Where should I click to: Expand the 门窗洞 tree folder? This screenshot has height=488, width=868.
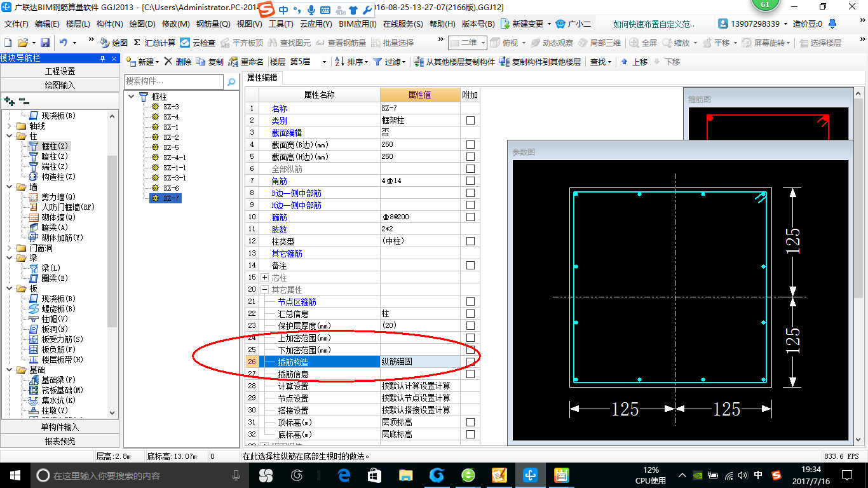click(x=10, y=248)
